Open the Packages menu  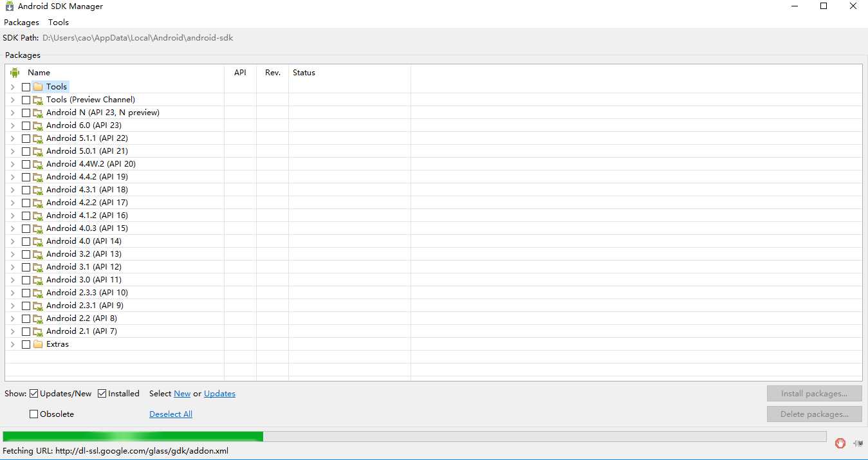(21, 23)
